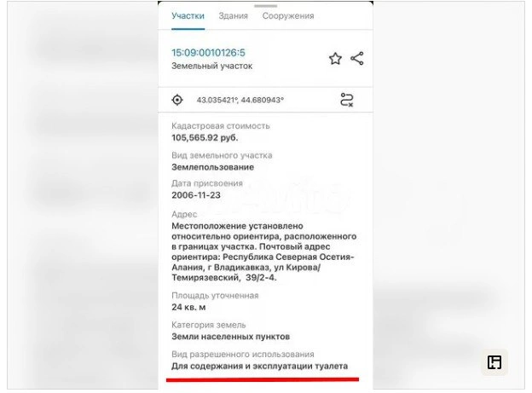Screen dimensions: 532x393
Task: Click the cadastral value 105,565.92 руб.
Action: coord(205,138)
